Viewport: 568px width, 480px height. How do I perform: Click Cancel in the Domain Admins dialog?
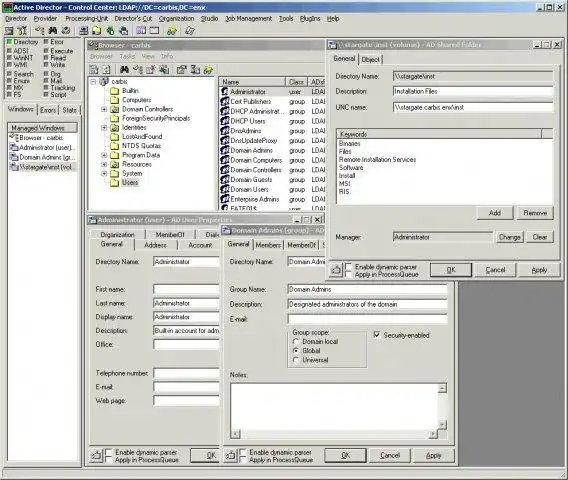(390, 455)
